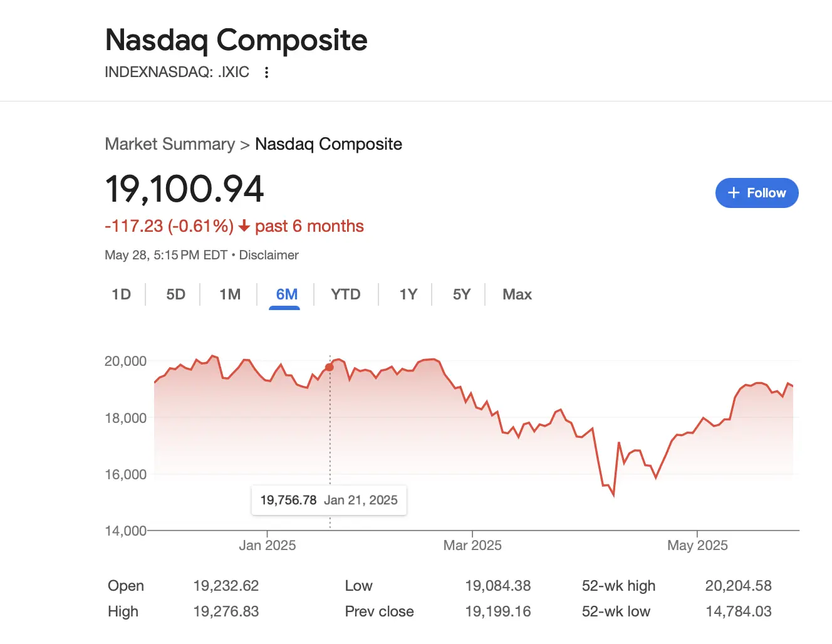
Task: Select the Max time range
Action: pos(517,294)
